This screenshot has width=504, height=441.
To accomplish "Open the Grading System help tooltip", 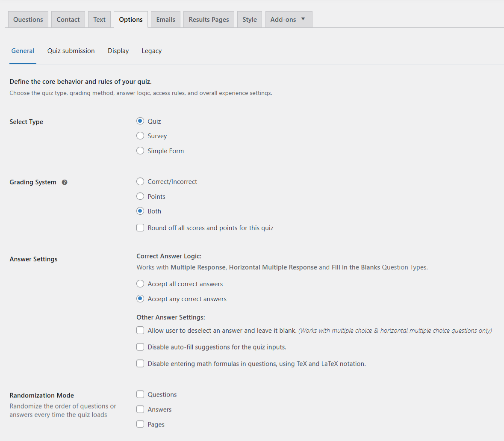I will 64,182.
